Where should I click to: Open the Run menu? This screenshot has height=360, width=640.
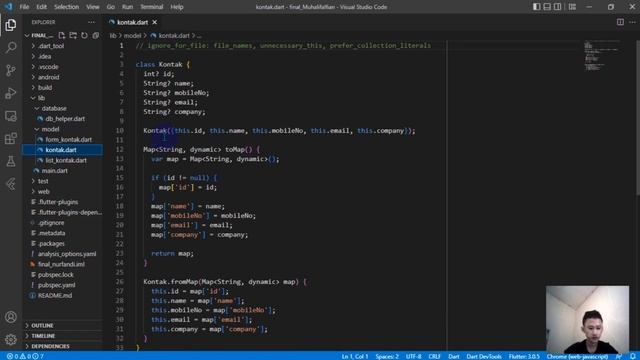point(127,7)
